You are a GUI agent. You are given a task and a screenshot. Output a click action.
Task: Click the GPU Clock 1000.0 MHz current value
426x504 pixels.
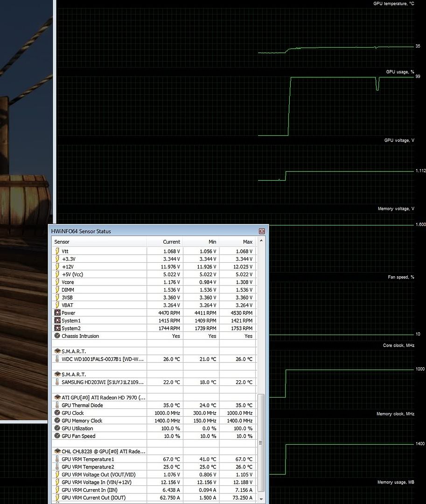167,413
